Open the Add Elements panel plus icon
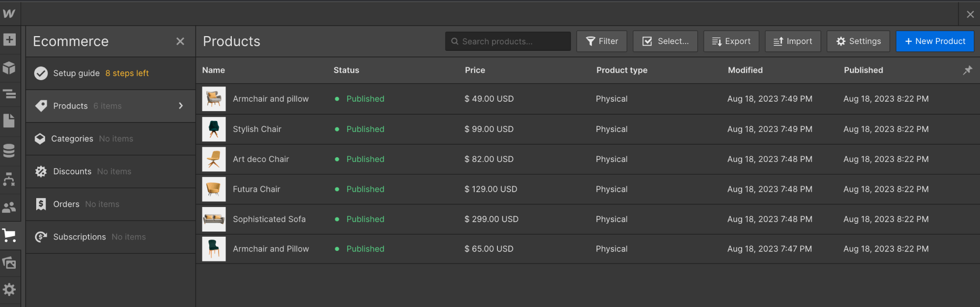The height and width of the screenshot is (307, 980). tap(9, 40)
